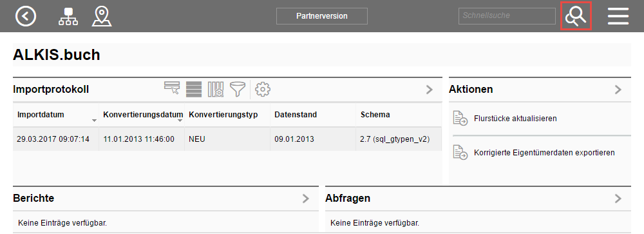Run Flurstücke aktualisieren action
This screenshot has height=234, width=644.
[x=515, y=119]
